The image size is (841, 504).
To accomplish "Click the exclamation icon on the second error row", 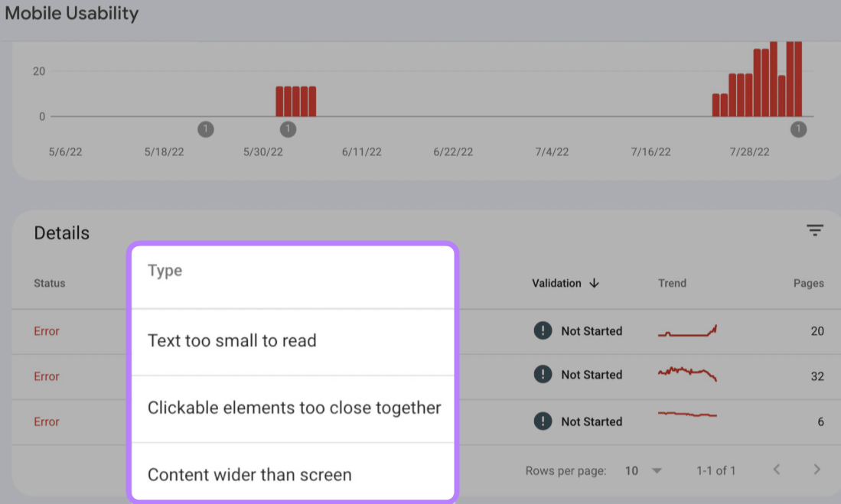I will click(543, 375).
